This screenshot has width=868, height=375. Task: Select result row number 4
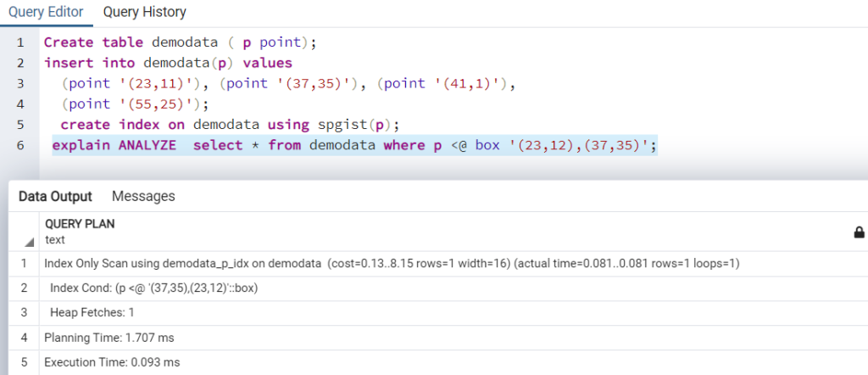(x=24, y=338)
